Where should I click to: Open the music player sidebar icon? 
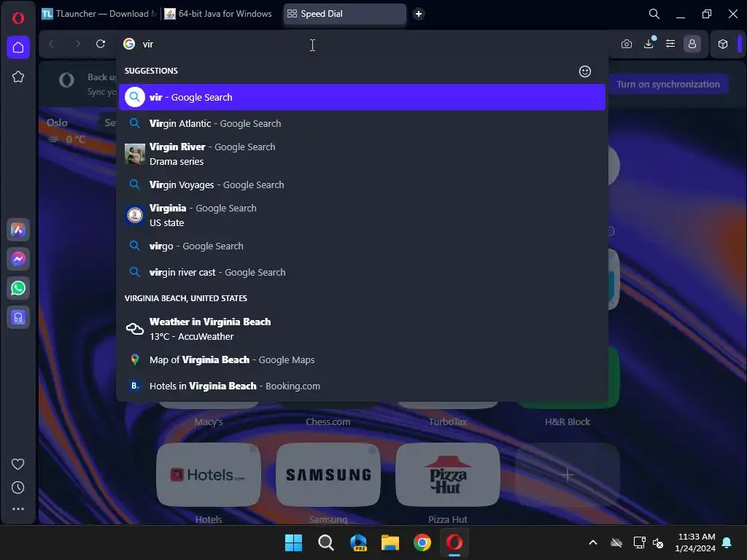18,317
